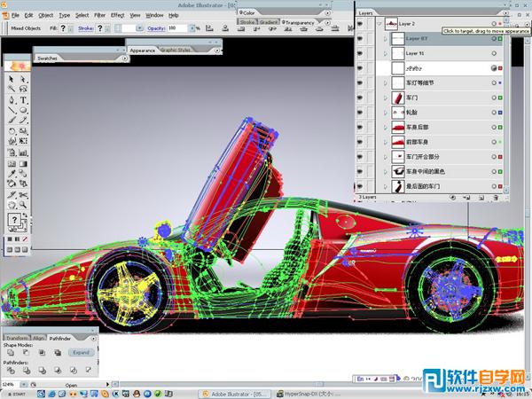Switch to the Graphic Styles tab

pyautogui.click(x=176, y=50)
